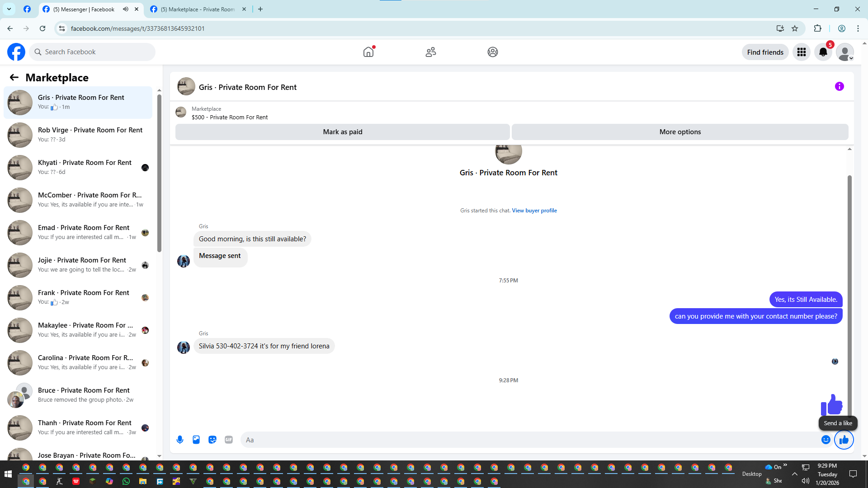
Task: Open the Thanh conversation
Action: pyautogui.click(x=78, y=427)
